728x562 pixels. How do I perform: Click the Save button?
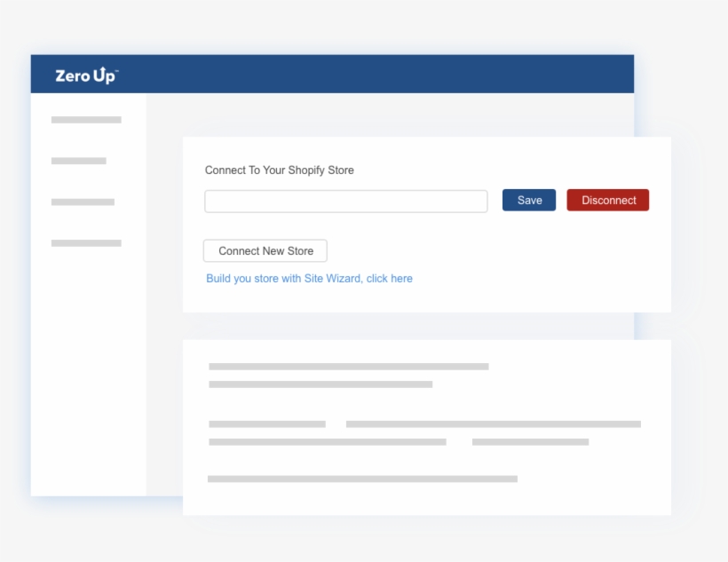528,200
